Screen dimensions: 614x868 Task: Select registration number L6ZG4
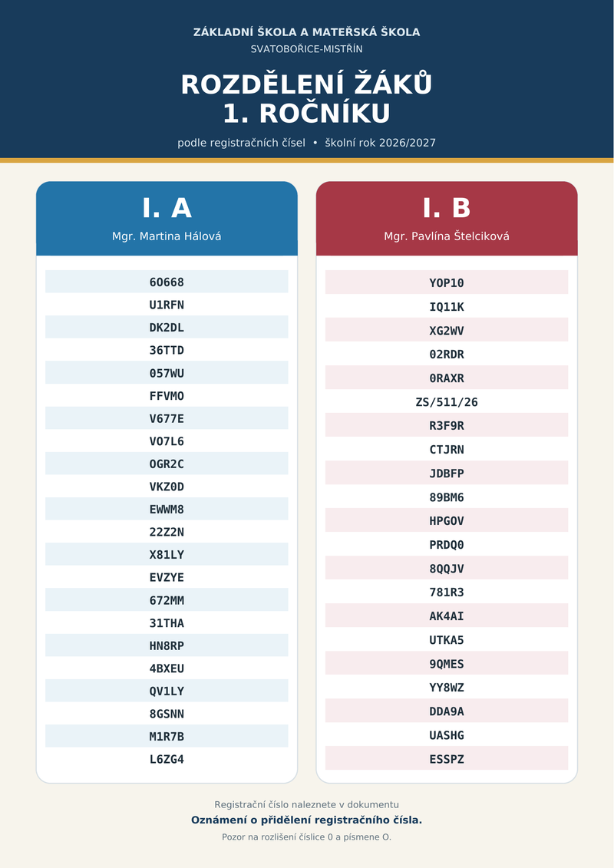click(x=167, y=759)
